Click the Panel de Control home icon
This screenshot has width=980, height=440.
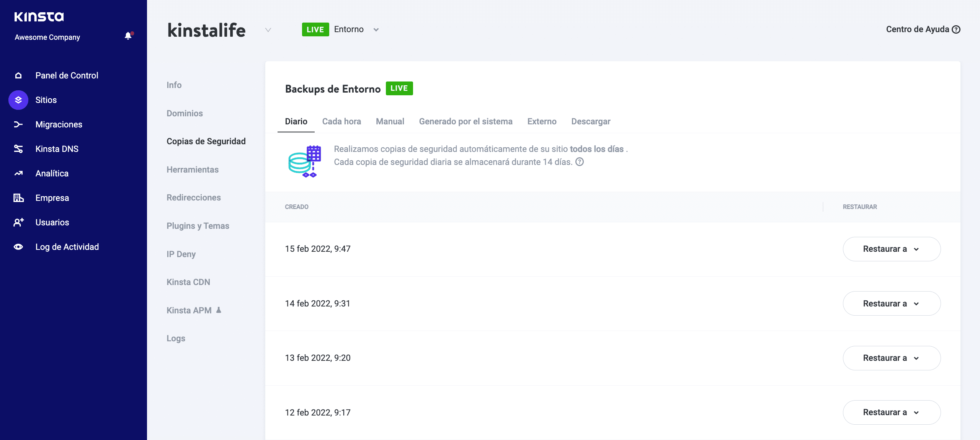pyautogui.click(x=18, y=75)
